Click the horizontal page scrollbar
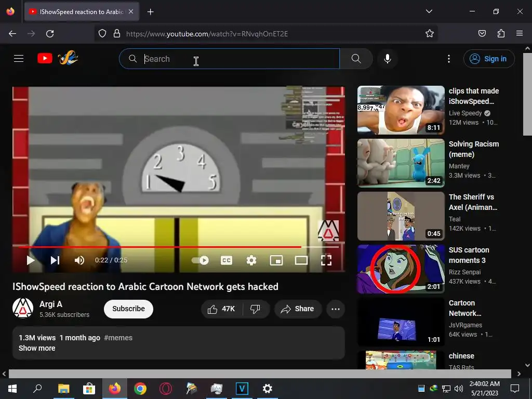Image resolution: width=532 pixels, height=399 pixels. click(260, 374)
